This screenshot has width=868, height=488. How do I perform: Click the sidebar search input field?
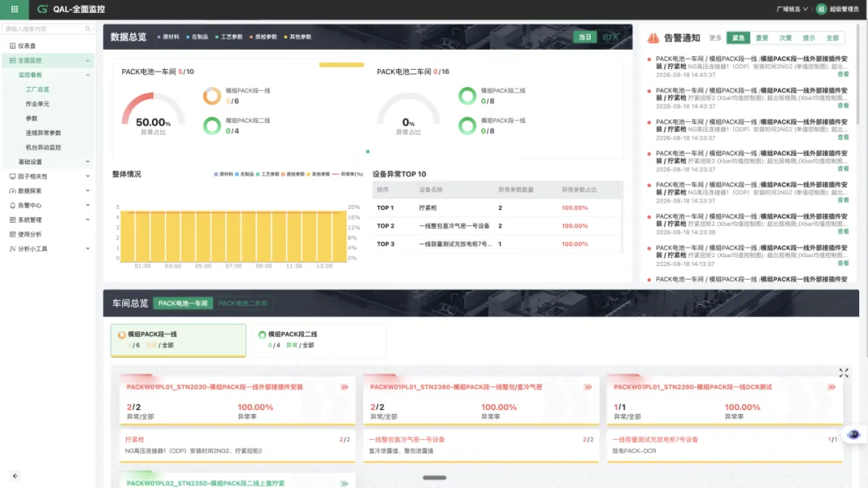(47, 29)
